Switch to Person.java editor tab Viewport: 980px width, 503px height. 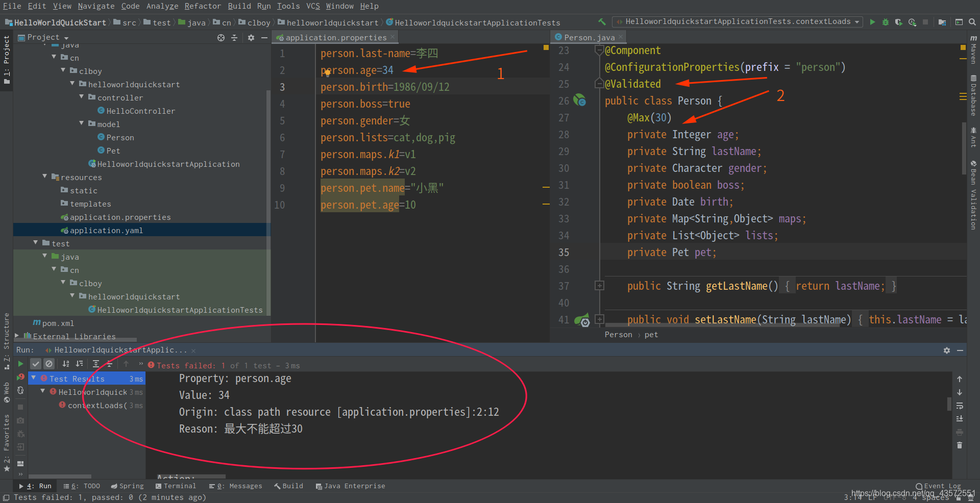coord(590,38)
